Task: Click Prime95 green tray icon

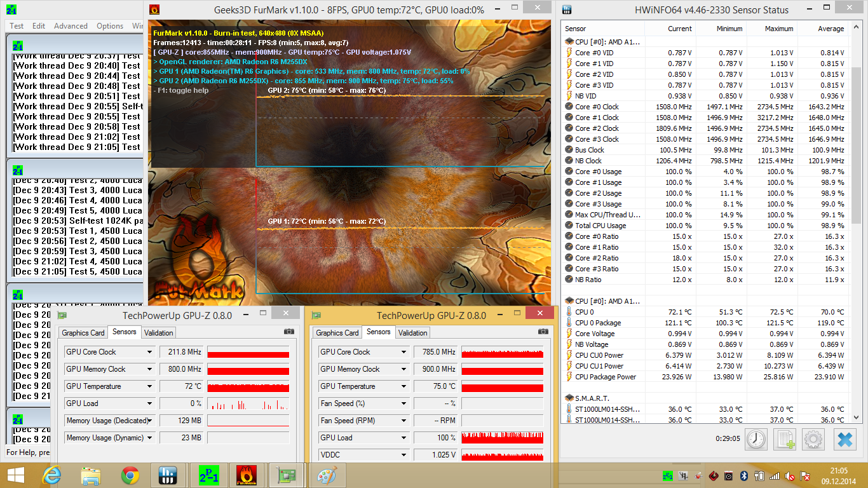Action: tap(667, 475)
